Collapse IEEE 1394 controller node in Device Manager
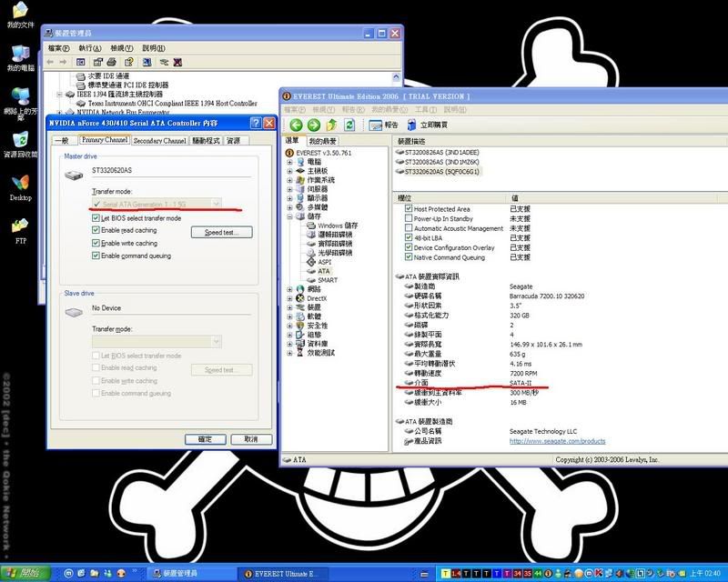Image resolution: width=728 pixels, height=582 pixels. click(59, 95)
